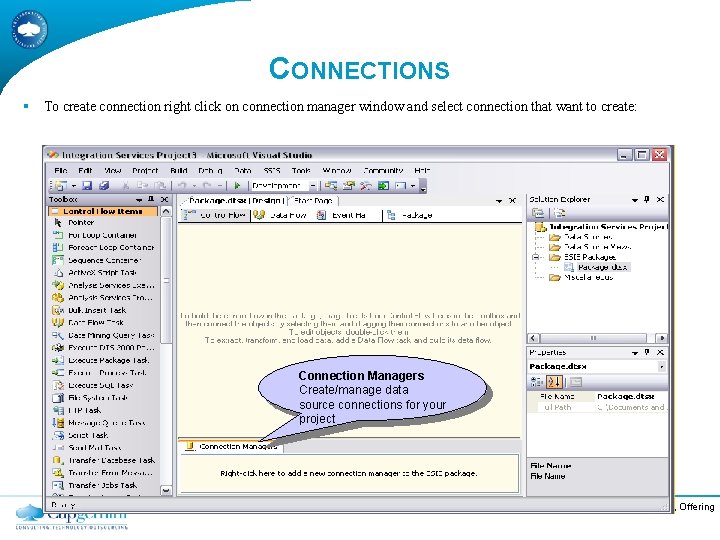Switch to the Package Explorer tab
The width and height of the screenshot is (720, 540).
pos(411,215)
